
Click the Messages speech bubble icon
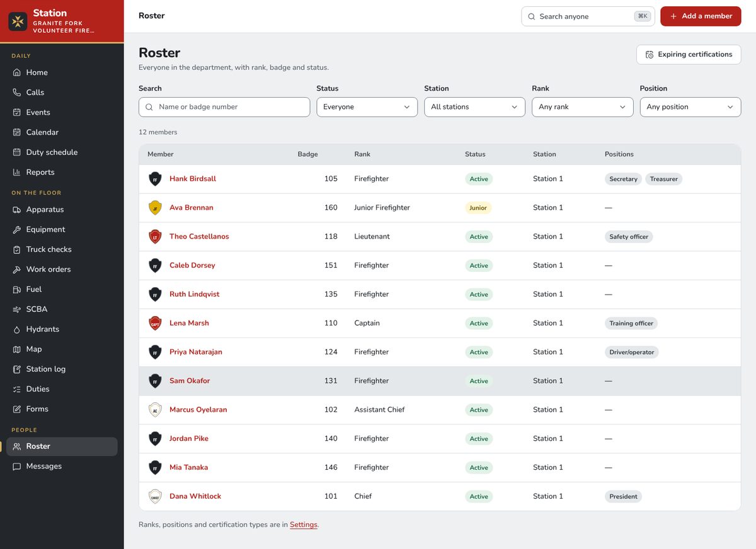tap(17, 467)
